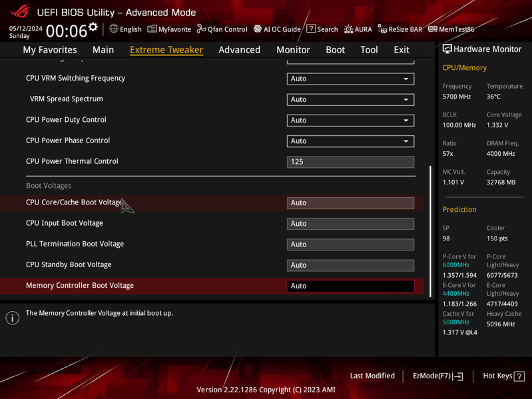Select VRM Spread Spectrum label
The image size is (532, 399).
(x=67, y=99)
